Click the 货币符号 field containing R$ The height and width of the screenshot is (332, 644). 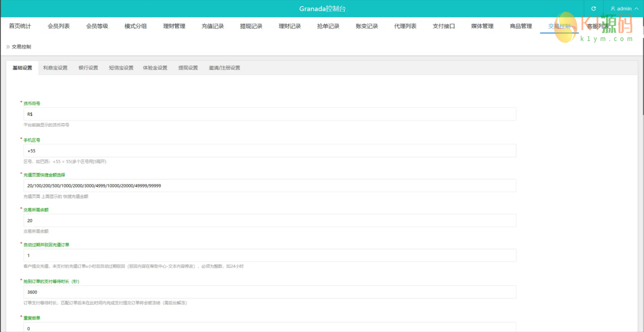(x=270, y=114)
